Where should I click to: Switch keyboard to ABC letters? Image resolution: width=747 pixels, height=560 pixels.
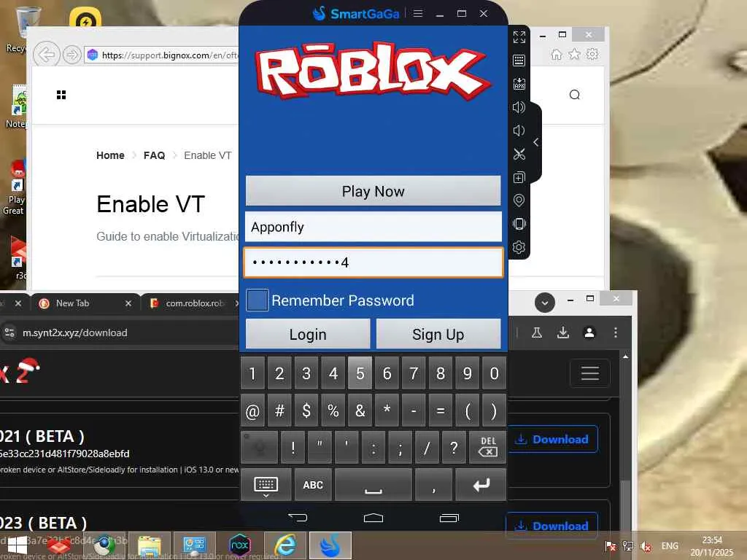(313, 485)
